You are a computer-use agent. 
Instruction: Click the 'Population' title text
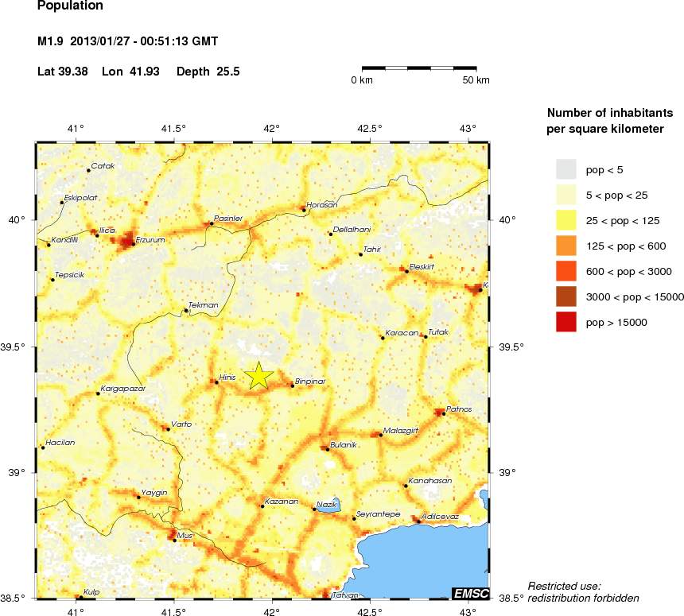click(x=70, y=6)
